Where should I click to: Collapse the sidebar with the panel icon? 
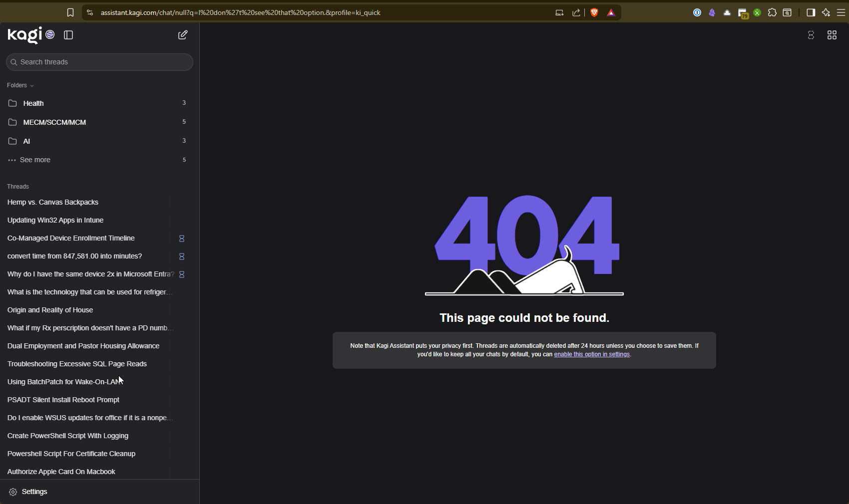tap(68, 35)
